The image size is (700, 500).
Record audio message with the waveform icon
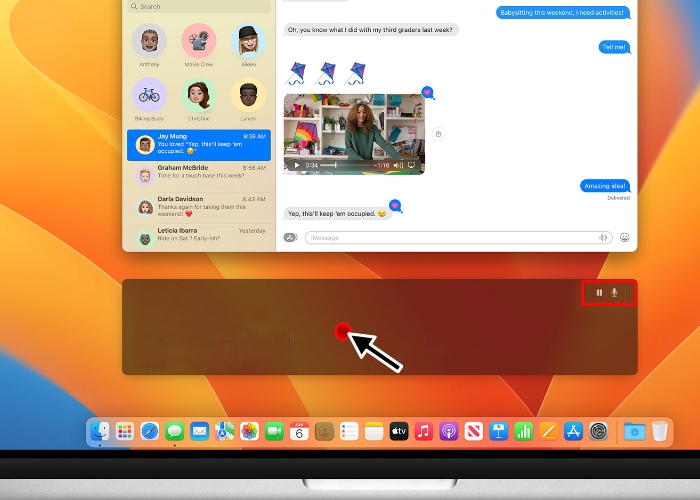click(603, 237)
